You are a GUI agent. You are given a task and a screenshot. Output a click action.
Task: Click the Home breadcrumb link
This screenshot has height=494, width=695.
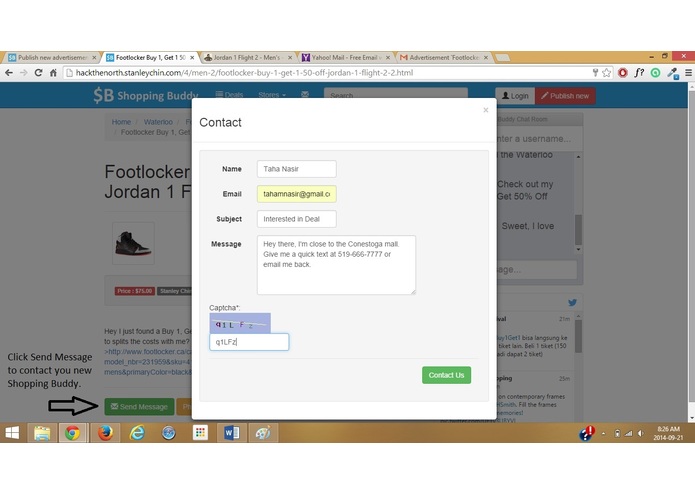(121, 122)
